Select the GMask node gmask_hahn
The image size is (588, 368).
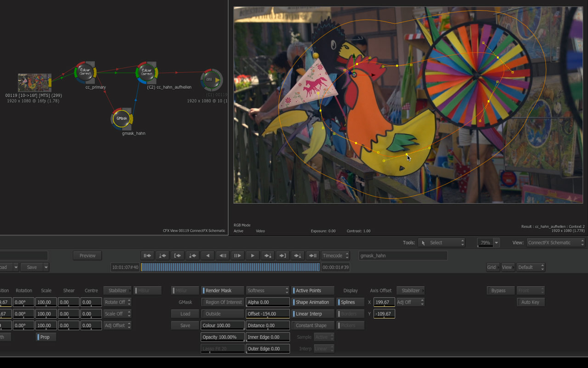122,119
